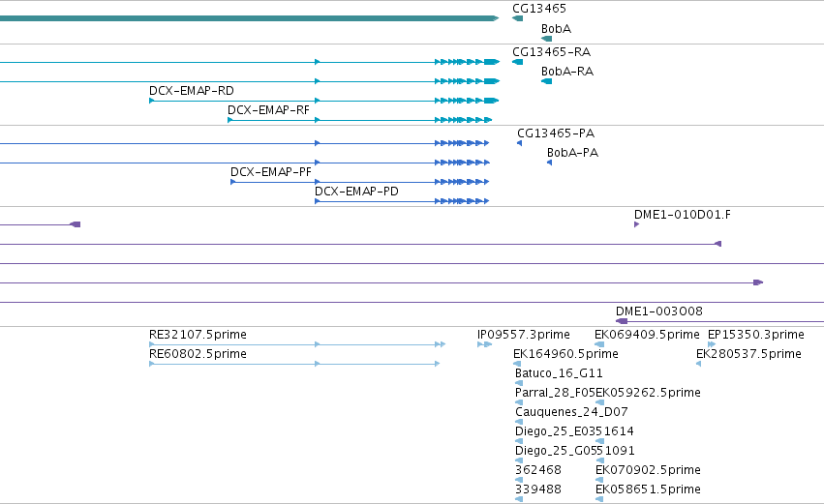The image size is (824, 504).
Task: Click the CG13465 gene arrow glyph
Action: coord(518,18)
